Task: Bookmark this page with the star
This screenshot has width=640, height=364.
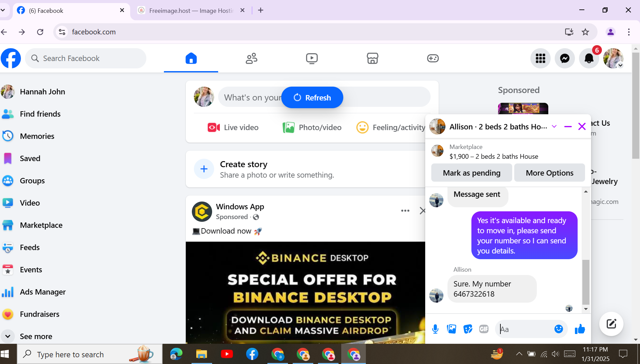Action: click(x=585, y=32)
